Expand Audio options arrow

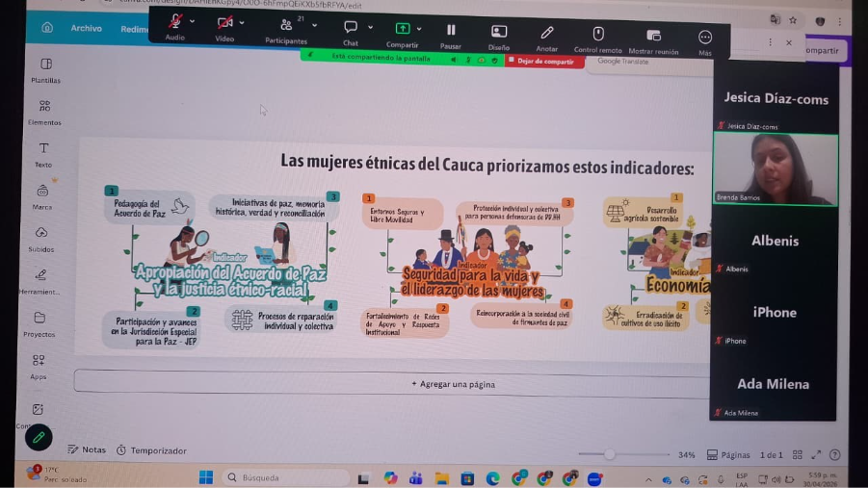(192, 21)
